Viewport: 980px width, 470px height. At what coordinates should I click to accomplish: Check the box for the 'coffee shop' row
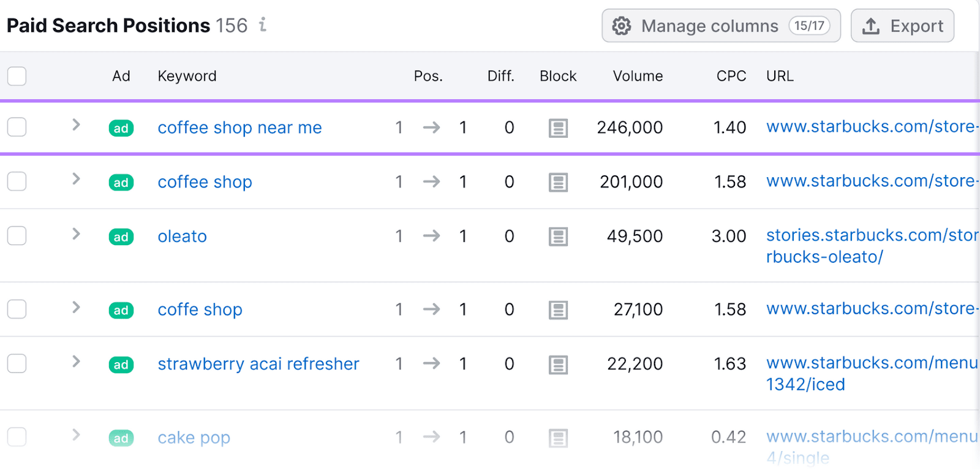tap(17, 182)
